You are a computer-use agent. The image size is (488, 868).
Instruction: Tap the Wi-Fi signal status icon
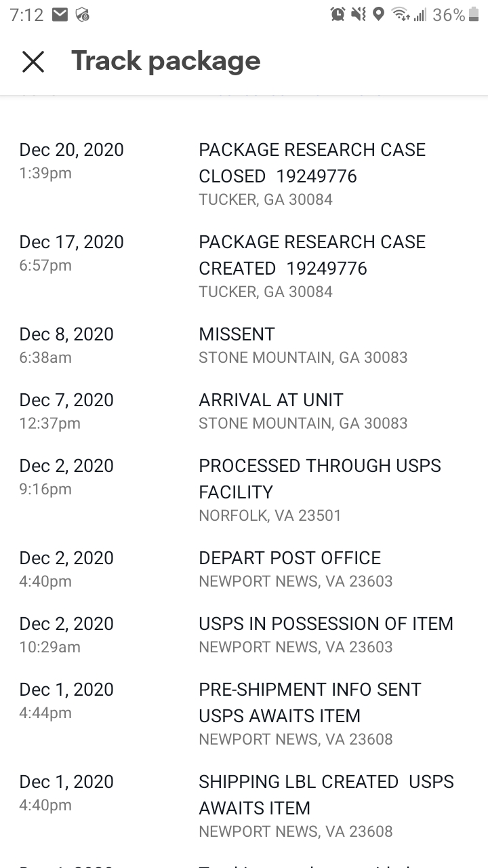[400, 14]
